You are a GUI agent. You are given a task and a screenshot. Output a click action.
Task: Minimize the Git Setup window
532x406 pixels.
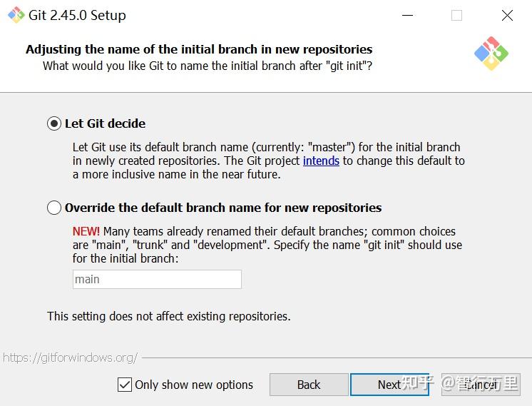407,16
